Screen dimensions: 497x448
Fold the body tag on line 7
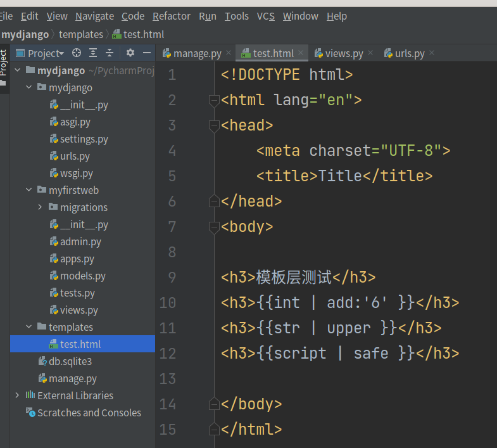[214, 227]
